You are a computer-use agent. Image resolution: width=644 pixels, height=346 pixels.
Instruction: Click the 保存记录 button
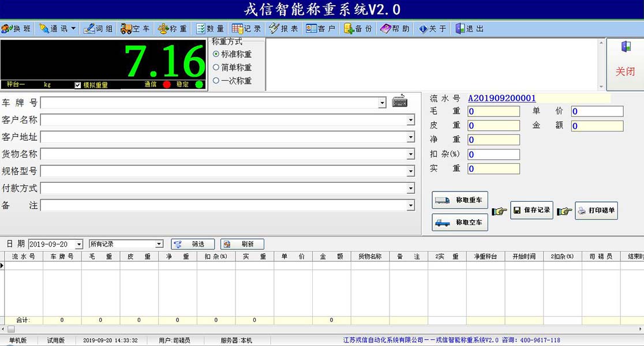(x=531, y=210)
